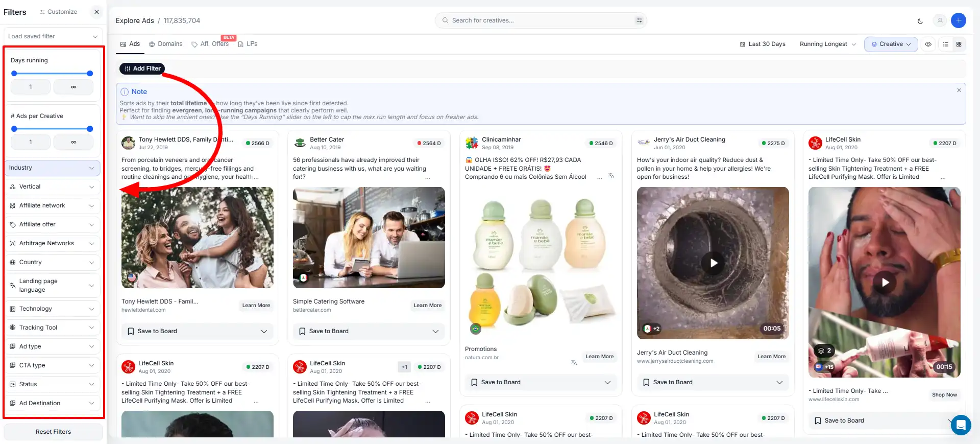
Task: Click Learn More on Tony Hewlett DDS ad
Action: click(256, 305)
